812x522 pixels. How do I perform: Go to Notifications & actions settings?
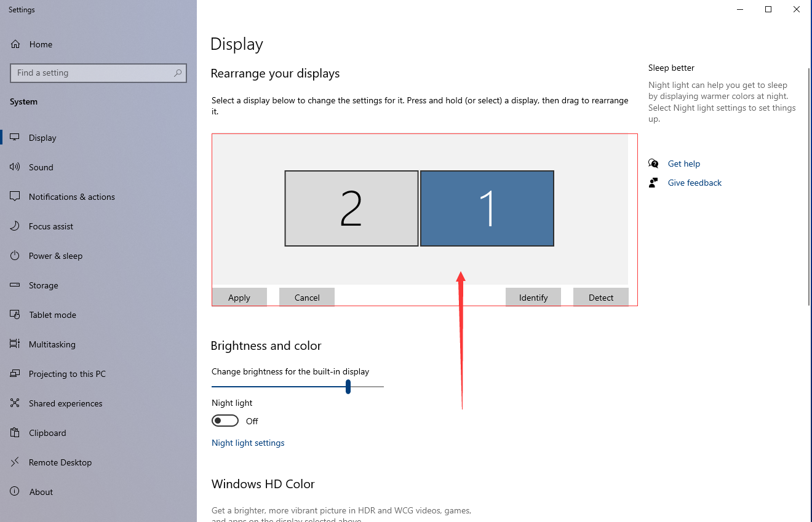pyautogui.click(x=72, y=197)
